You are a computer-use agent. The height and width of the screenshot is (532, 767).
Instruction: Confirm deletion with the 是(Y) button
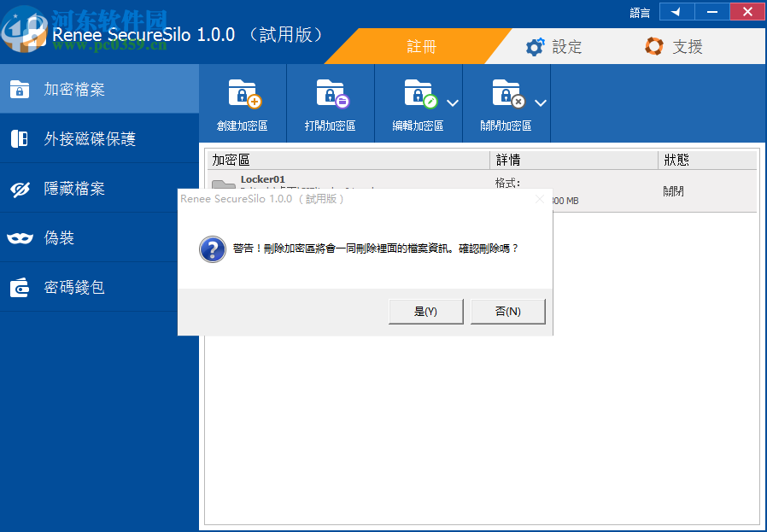[x=425, y=312]
